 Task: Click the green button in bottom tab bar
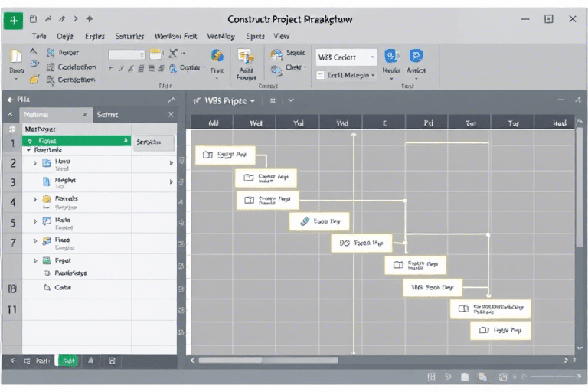68,360
